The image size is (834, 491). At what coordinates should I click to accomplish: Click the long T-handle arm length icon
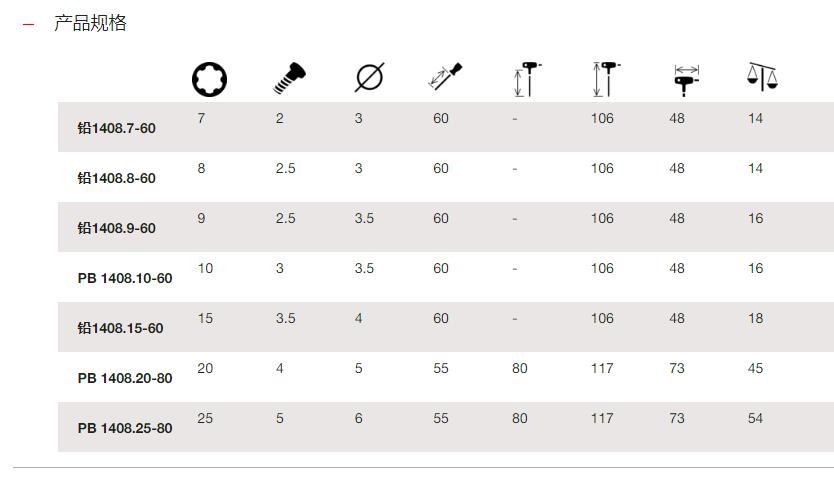606,79
